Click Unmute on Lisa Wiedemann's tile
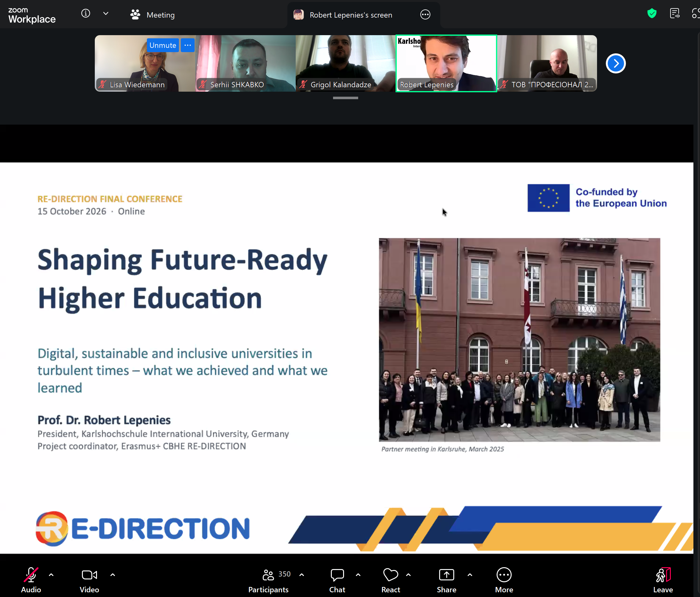The width and height of the screenshot is (700, 597). pos(163,45)
